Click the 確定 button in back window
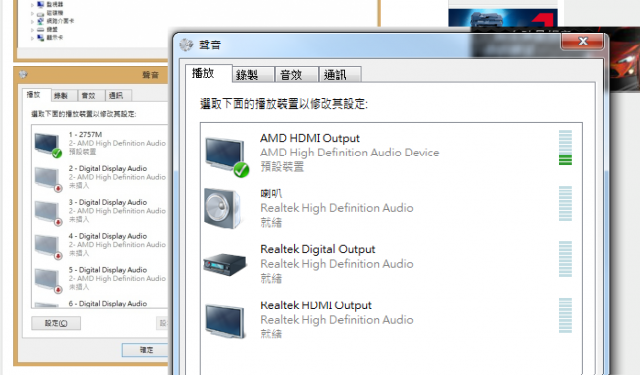640x375 pixels. [145, 350]
